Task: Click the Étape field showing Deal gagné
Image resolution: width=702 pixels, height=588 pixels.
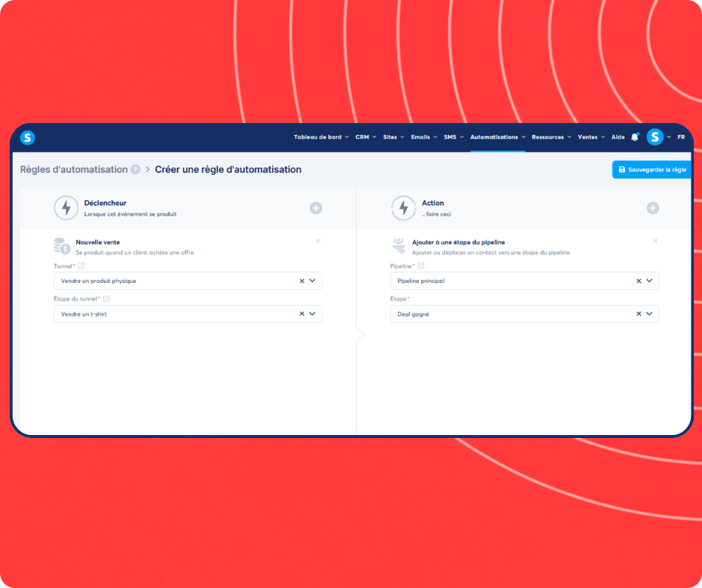Action: (x=524, y=314)
